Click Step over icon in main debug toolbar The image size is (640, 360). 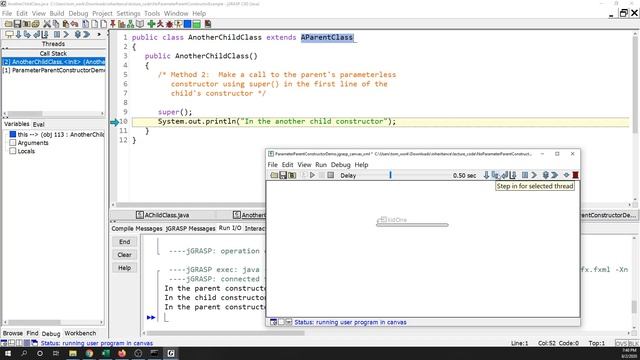click(x=18, y=35)
